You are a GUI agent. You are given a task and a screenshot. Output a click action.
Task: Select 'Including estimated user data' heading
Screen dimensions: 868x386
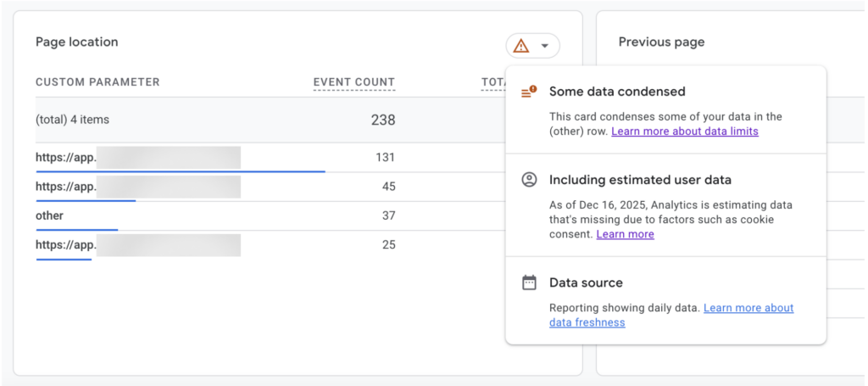(639, 180)
